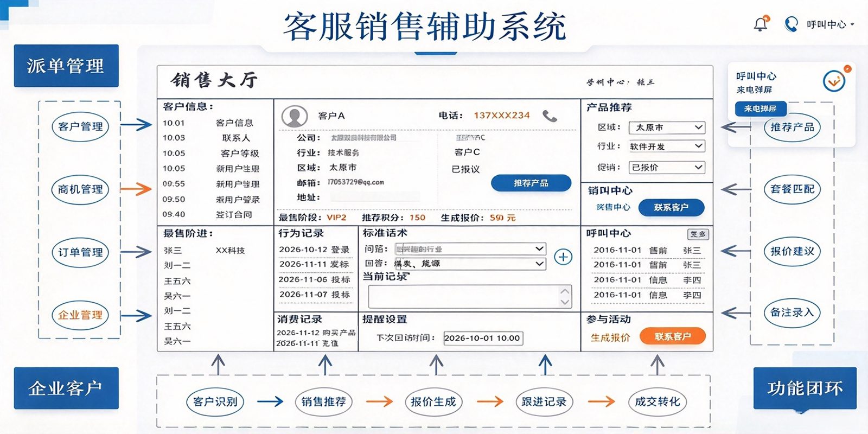Click the check-circle icon in 来电弹屏 card
This screenshot has width=868, height=434.
click(834, 81)
